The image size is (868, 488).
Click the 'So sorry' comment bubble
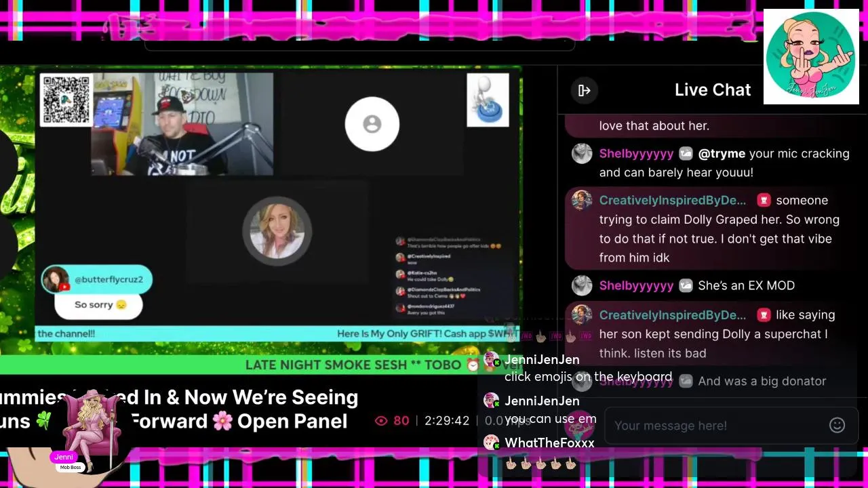pos(98,305)
